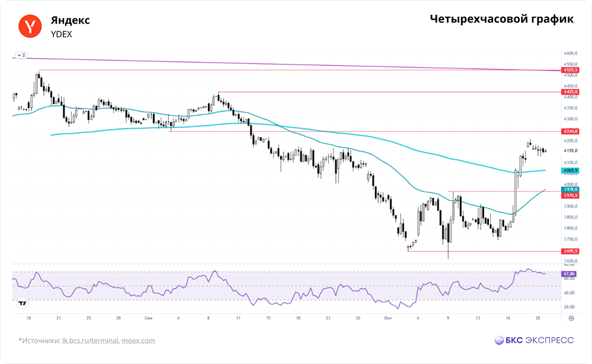The width and height of the screenshot is (592, 364).
Task: Click the red 3695,5 support level label
Action: point(570,251)
